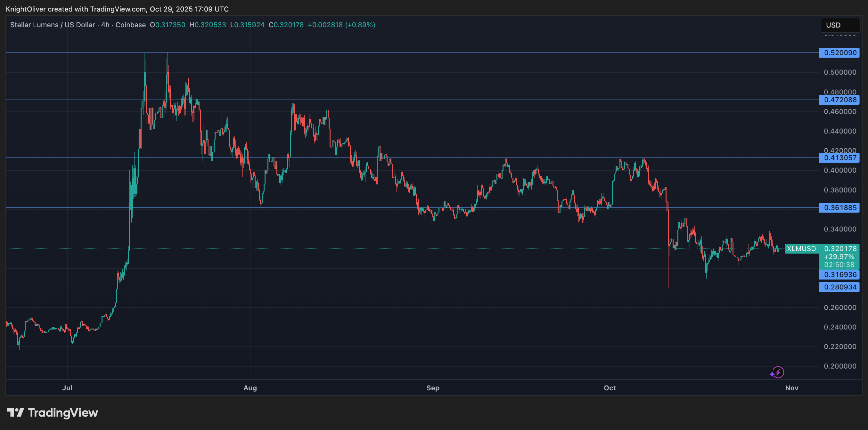This screenshot has height=430, width=868.
Task: Click the Aug label on the time axis
Action: (x=250, y=387)
